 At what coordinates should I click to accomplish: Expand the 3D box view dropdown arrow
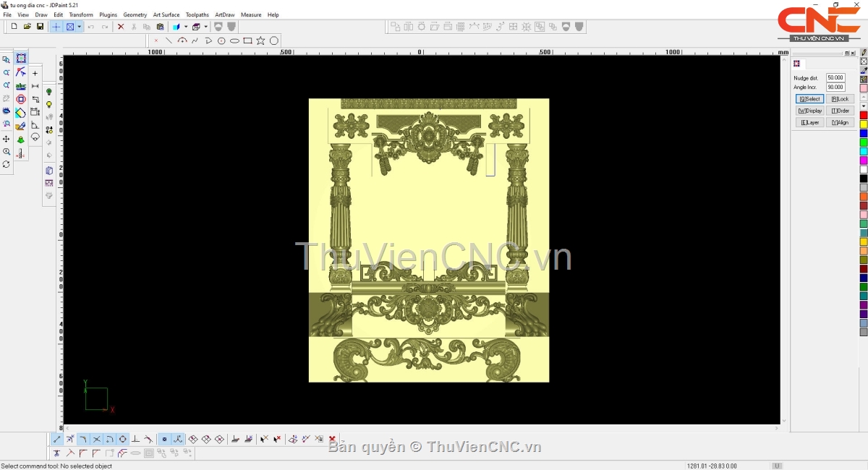[x=206, y=27]
